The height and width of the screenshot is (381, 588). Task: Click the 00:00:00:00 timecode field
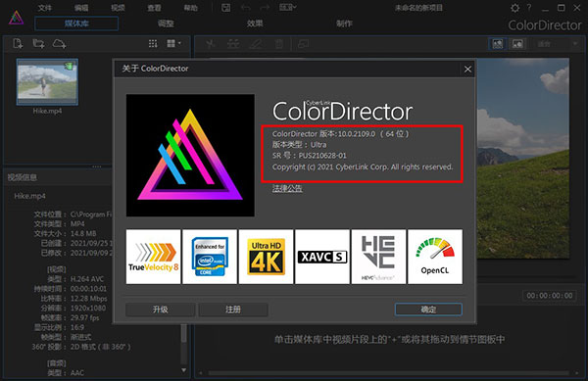tap(550, 296)
